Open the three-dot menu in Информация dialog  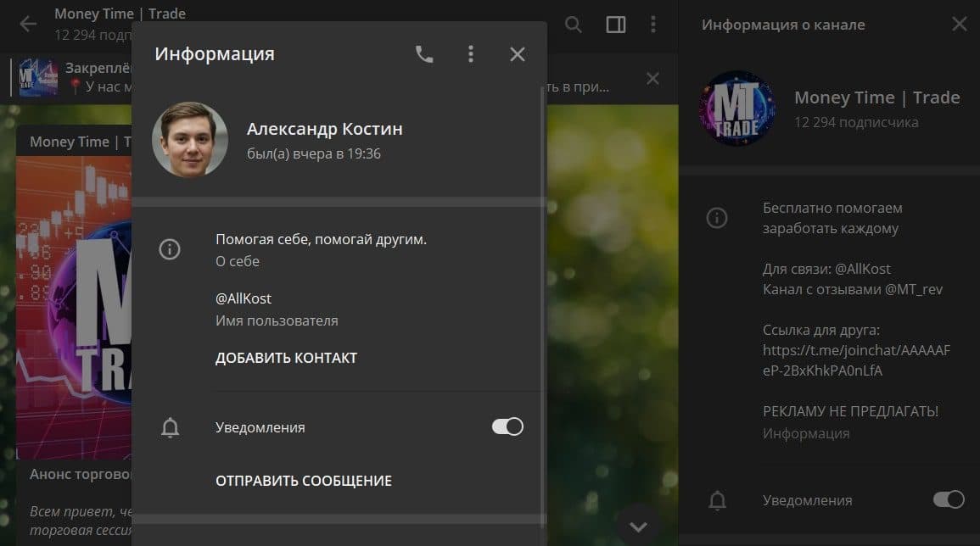(471, 54)
